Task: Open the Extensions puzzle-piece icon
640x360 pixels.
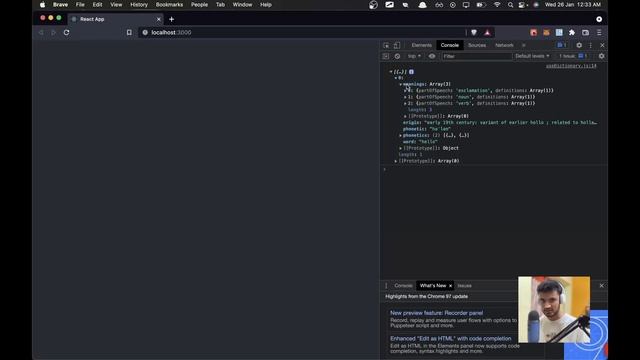Action: [572, 33]
